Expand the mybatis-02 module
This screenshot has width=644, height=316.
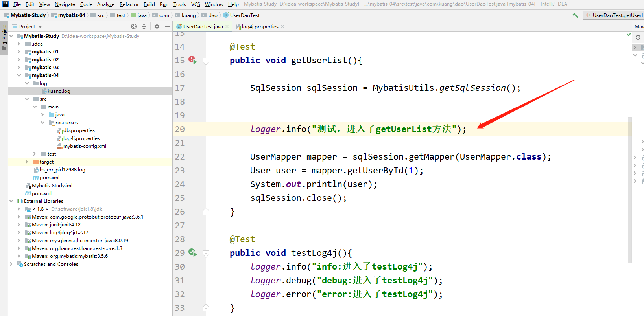tap(19, 59)
